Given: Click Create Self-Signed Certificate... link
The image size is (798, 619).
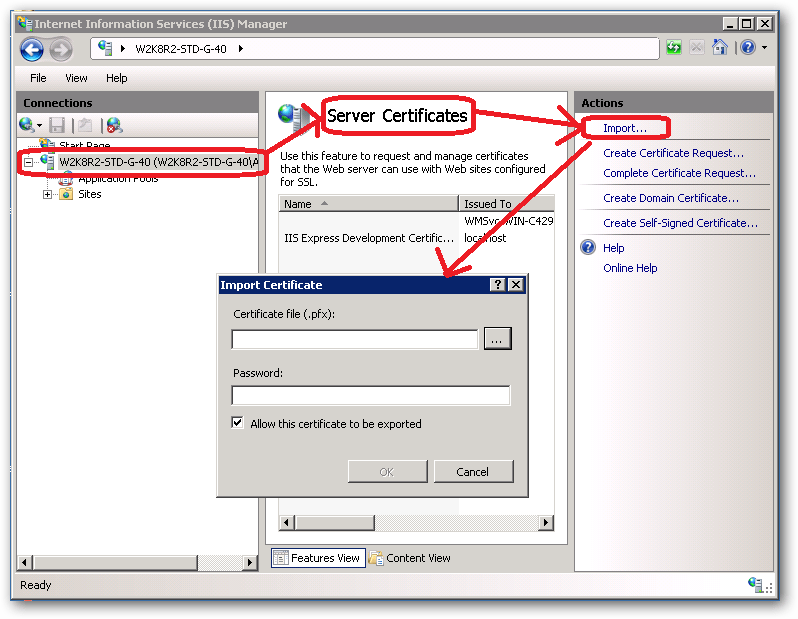Looking at the screenshot, I should click(680, 223).
